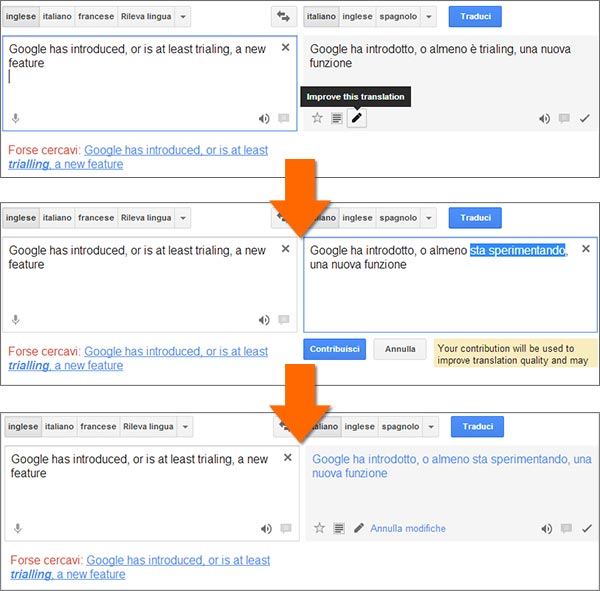This screenshot has height=591, width=600.
Task: Click microphone icon in middle panel
Action: pyautogui.click(x=15, y=320)
